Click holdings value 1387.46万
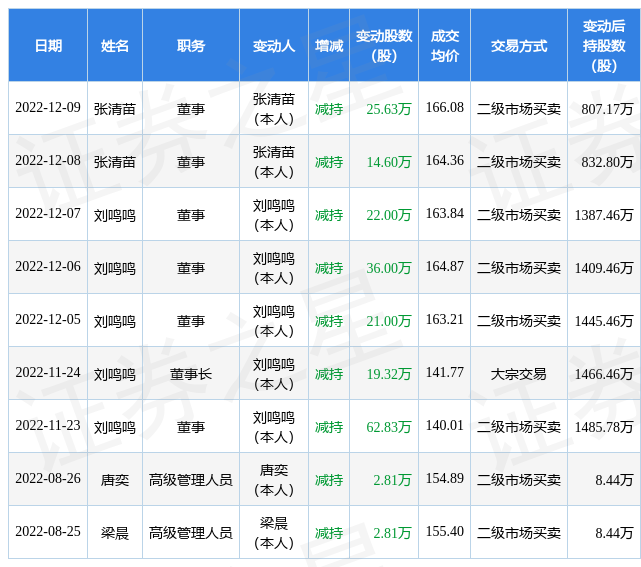The height and width of the screenshot is (567, 641). point(604,215)
